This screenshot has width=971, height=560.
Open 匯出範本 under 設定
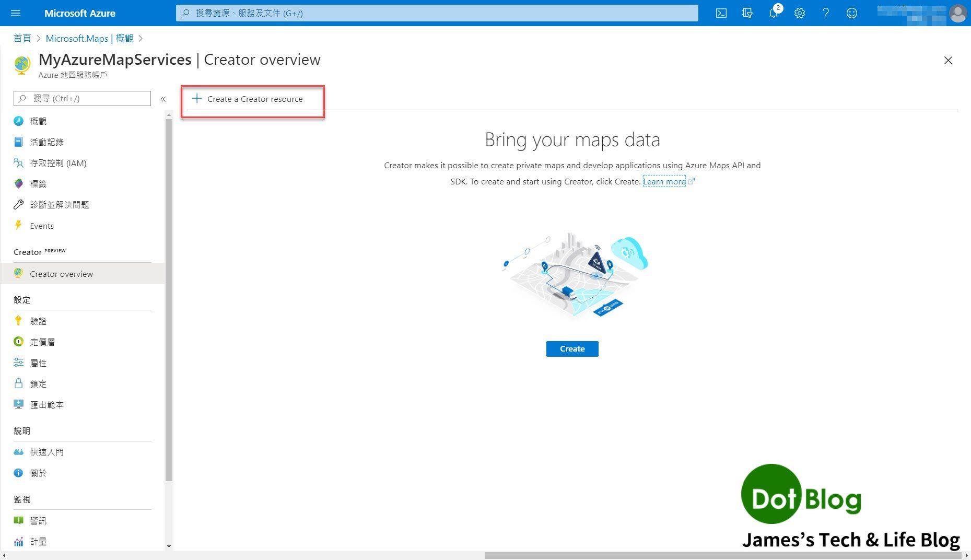tap(47, 404)
